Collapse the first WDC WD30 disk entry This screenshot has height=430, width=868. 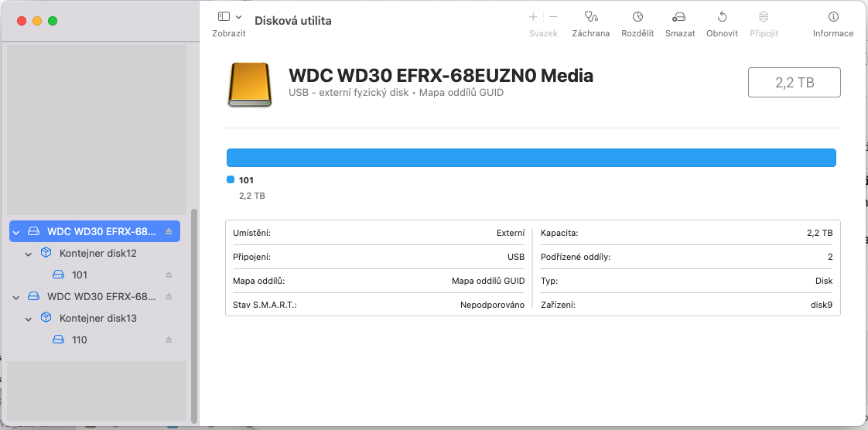(16, 232)
